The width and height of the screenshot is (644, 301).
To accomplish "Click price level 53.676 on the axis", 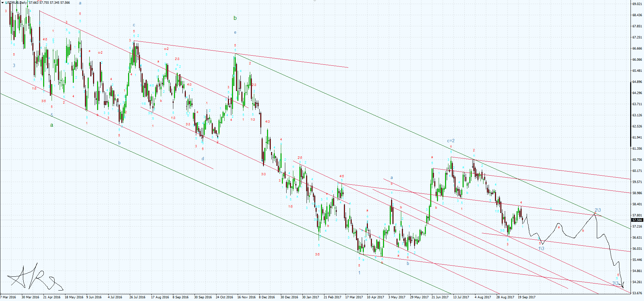I will (x=637, y=293).
